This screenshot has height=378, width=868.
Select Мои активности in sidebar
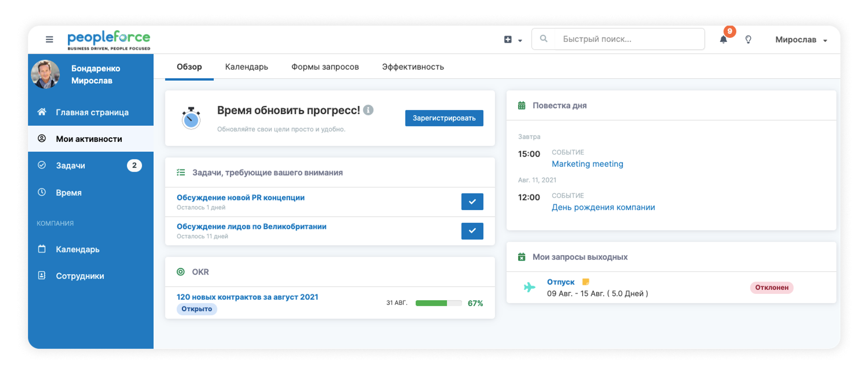(90, 139)
